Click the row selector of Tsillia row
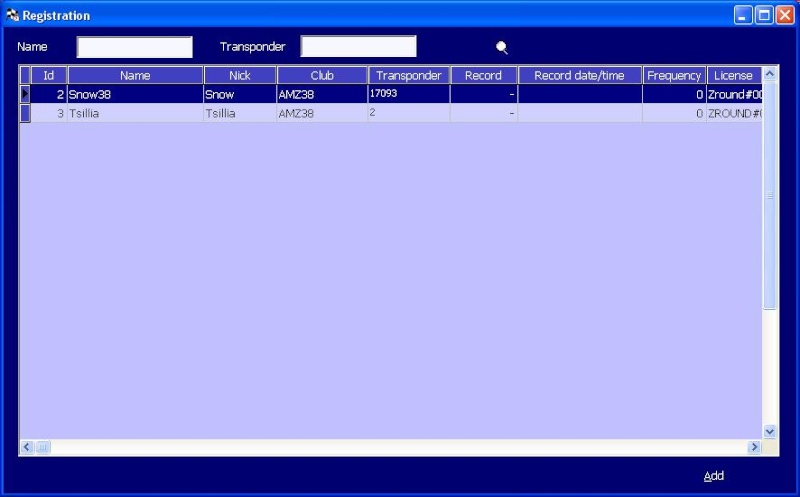 [x=25, y=113]
